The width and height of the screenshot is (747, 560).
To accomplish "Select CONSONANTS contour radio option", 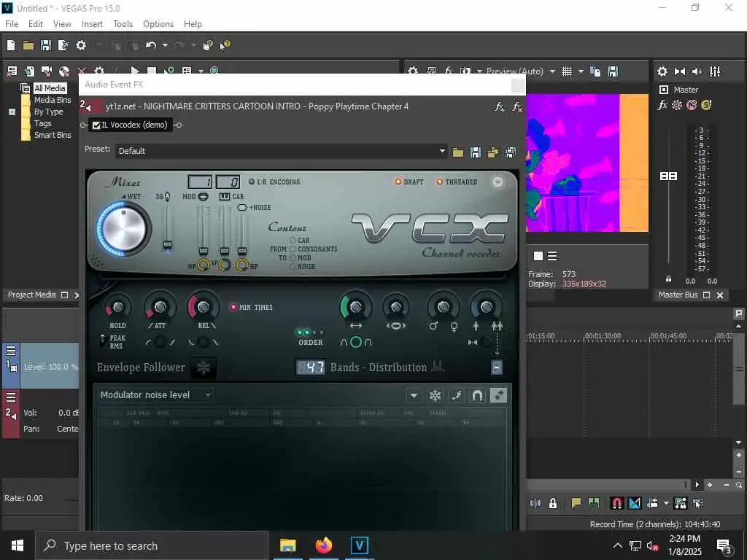I will click(293, 249).
